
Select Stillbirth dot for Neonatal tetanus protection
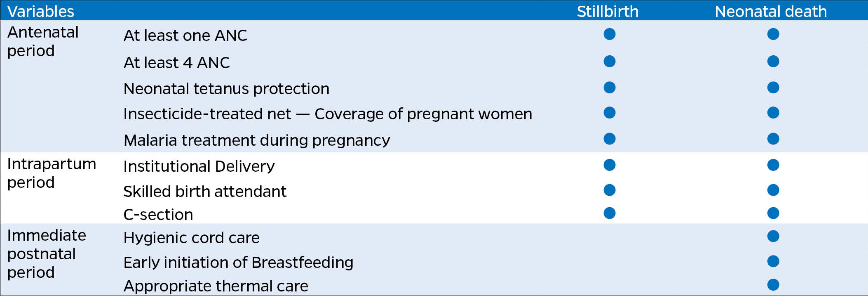(x=609, y=88)
